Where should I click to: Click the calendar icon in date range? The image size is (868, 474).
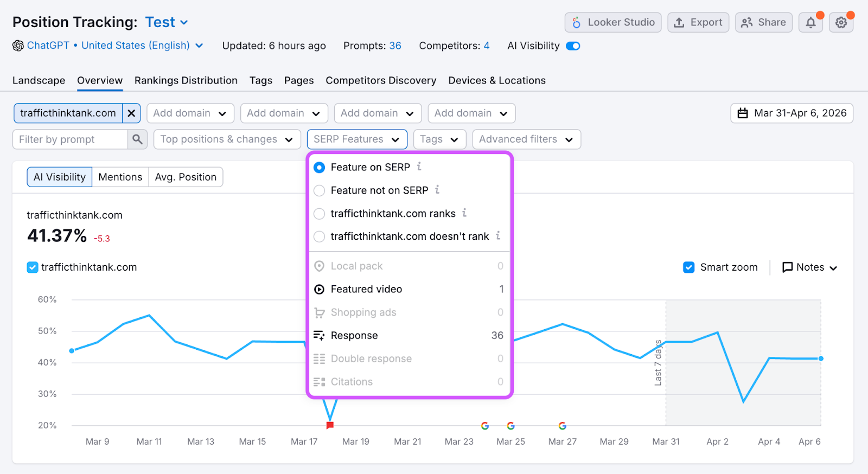(743, 113)
